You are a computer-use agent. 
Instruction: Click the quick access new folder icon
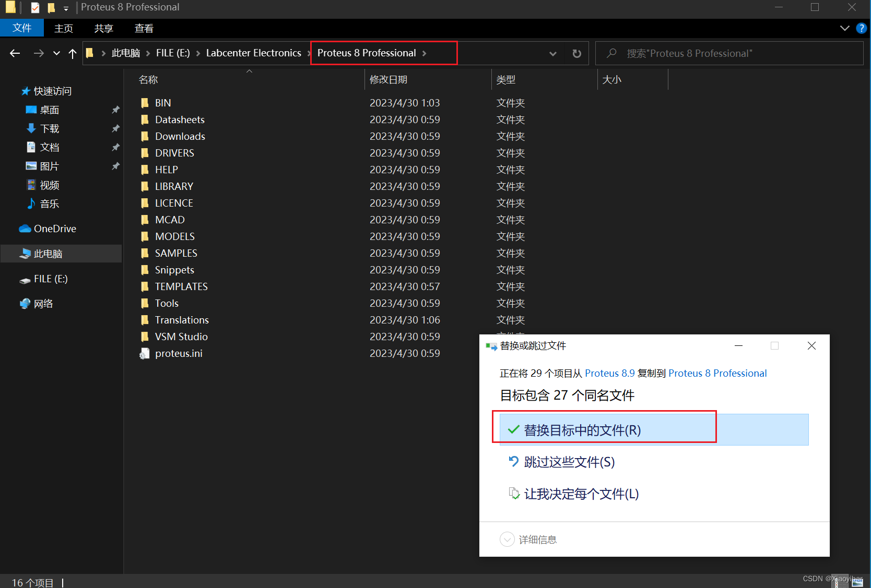(51, 7)
